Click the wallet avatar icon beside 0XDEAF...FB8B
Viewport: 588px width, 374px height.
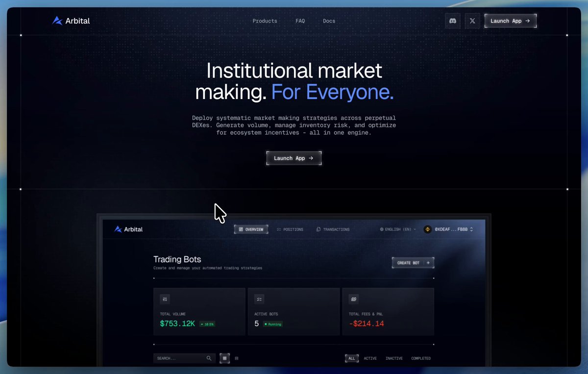(428, 229)
